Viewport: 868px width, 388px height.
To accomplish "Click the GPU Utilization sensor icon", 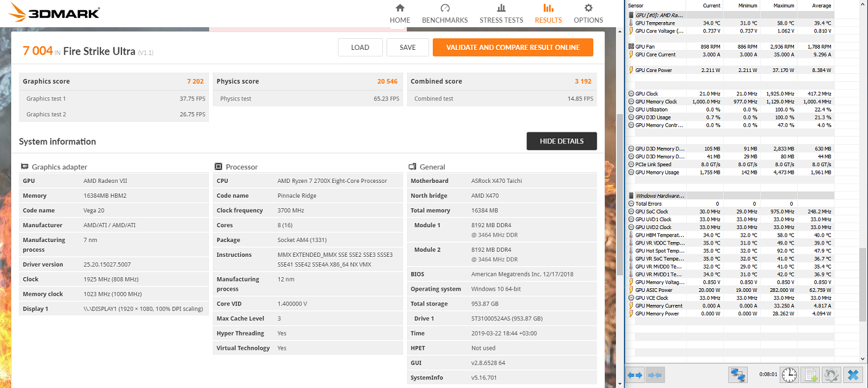I will pos(631,110).
